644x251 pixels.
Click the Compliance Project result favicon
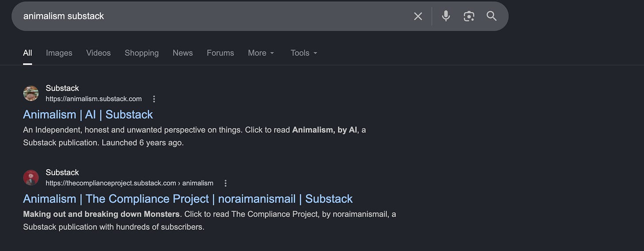[x=31, y=178]
